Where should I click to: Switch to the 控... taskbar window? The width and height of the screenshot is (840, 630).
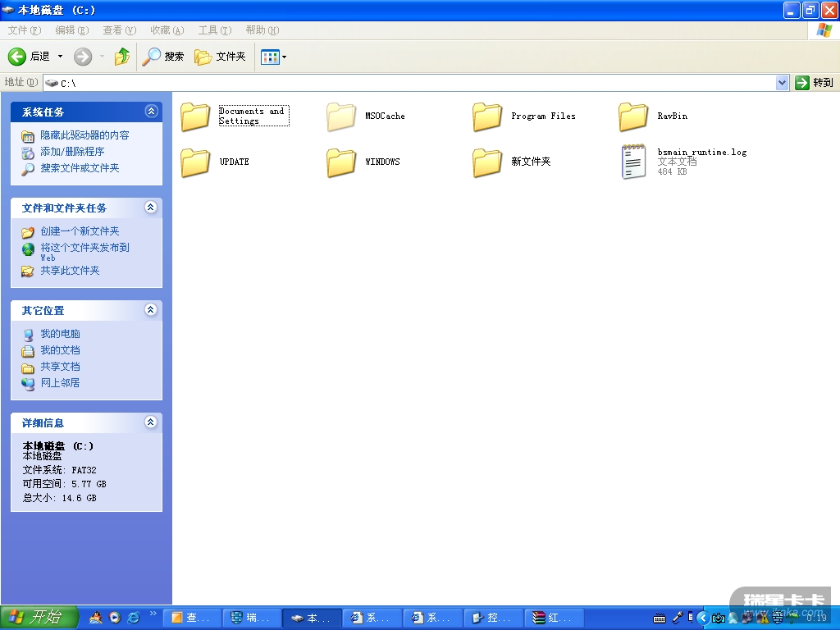pyautogui.click(x=495, y=618)
